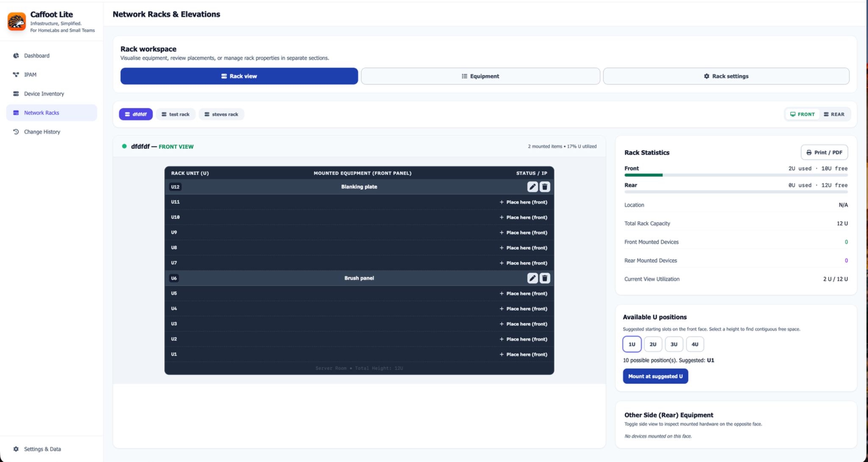The width and height of the screenshot is (868, 462).
Task: Choose 3U height option
Action: click(674, 344)
